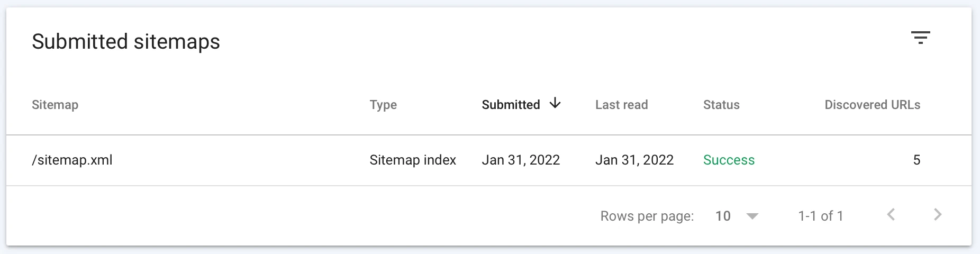Click the Sitemap index type cell

tap(413, 160)
